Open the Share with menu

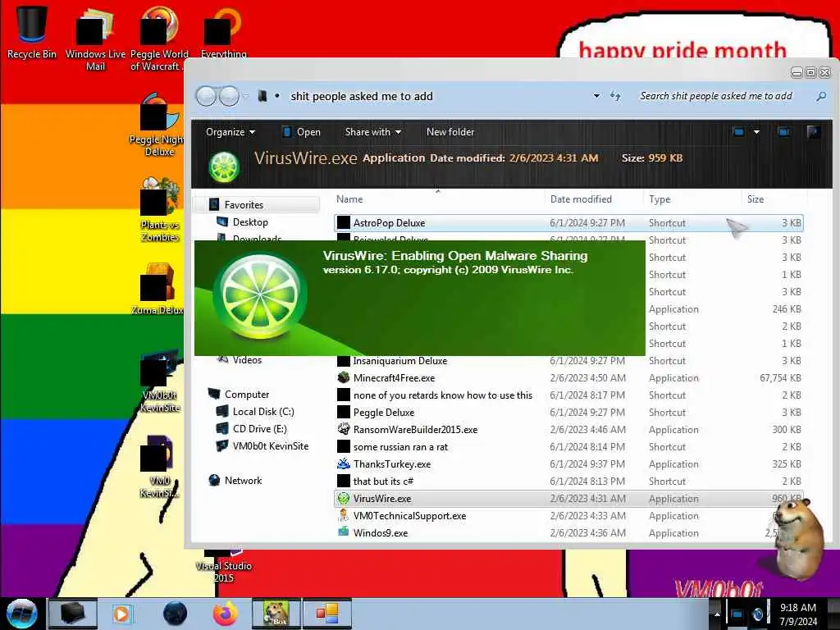[x=373, y=132]
